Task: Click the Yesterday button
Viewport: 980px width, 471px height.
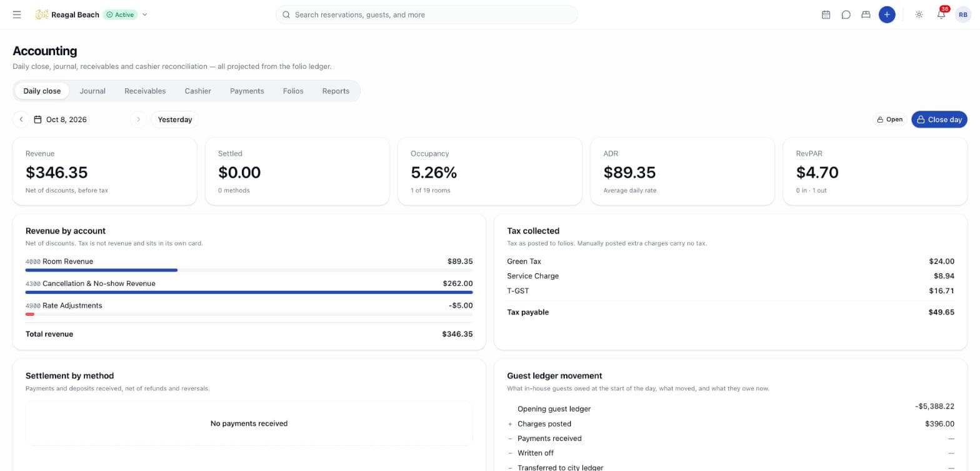Action: (x=175, y=119)
